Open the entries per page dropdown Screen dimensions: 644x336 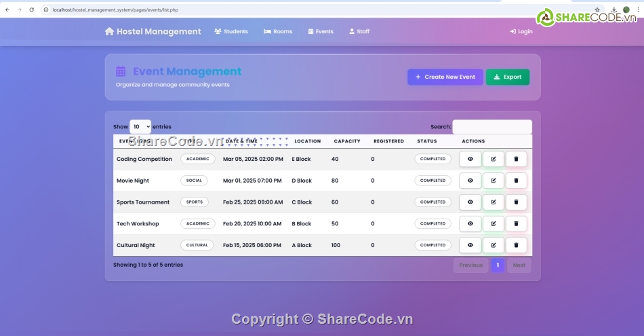point(140,127)
